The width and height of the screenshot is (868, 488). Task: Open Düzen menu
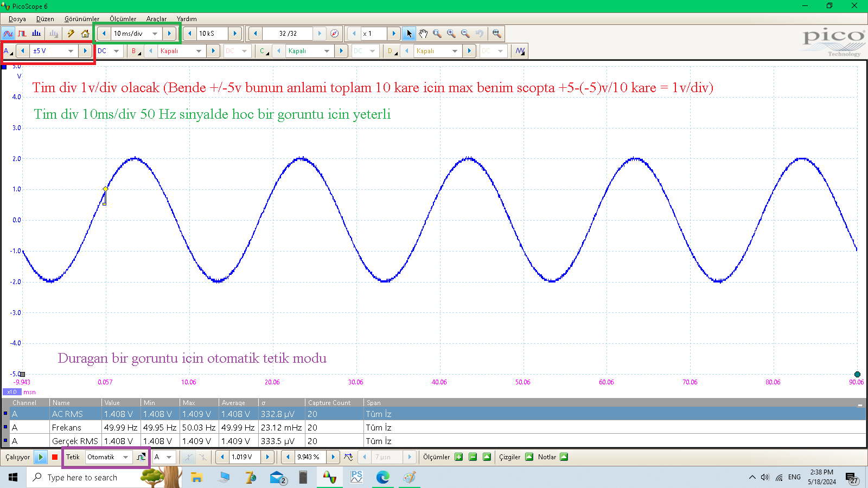tap(45, 19)
